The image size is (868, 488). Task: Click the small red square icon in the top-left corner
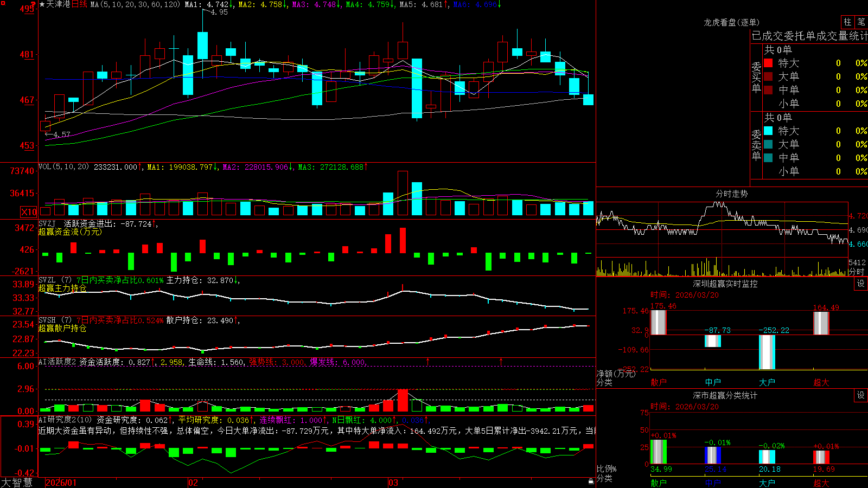(x=3, y=2)
